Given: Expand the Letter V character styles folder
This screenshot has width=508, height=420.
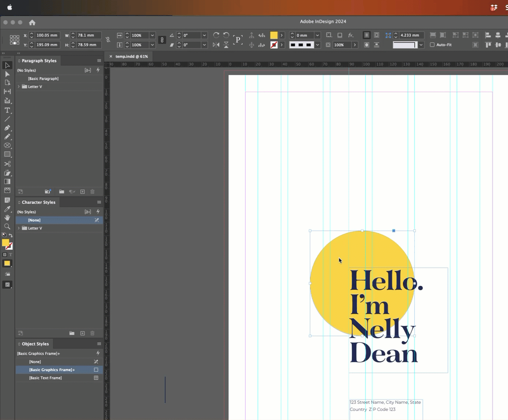Looking at the screenshot, I should point(19,228).
